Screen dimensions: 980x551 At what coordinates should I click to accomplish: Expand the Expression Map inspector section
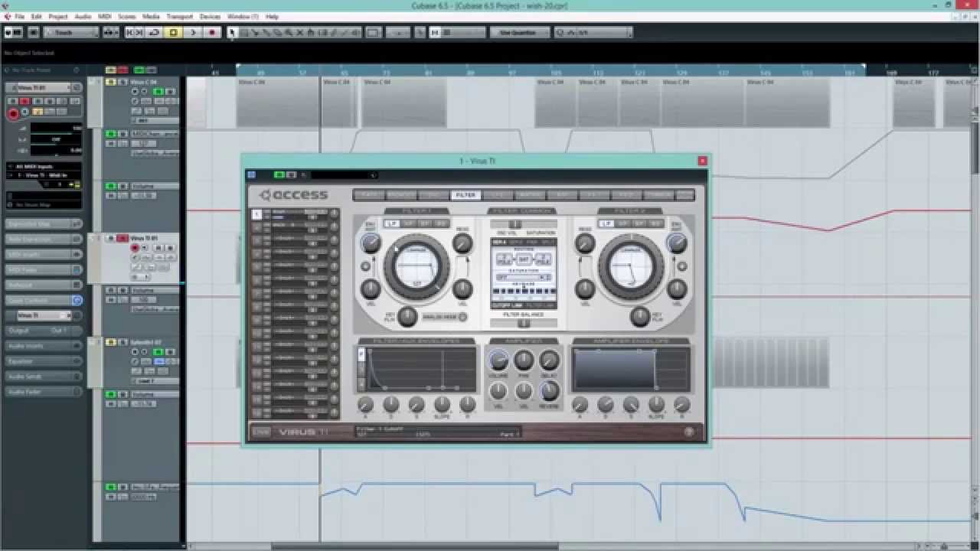coord(44,223)
